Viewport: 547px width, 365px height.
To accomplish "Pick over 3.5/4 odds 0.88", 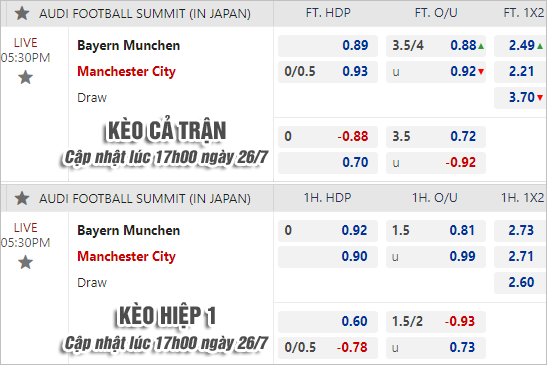I will point(436,46).
